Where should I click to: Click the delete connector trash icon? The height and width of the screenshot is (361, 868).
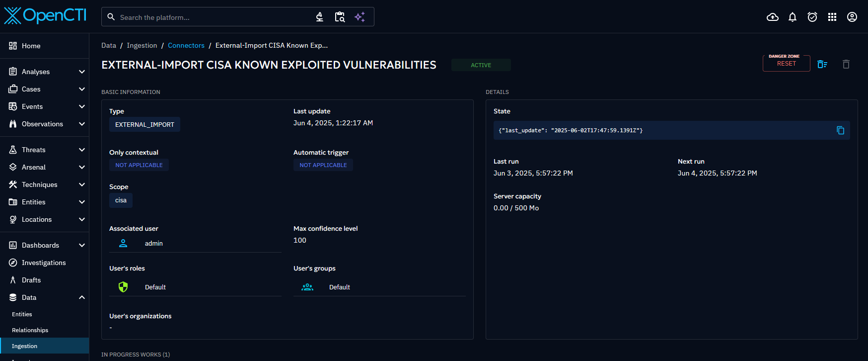(x=846, y=64)
